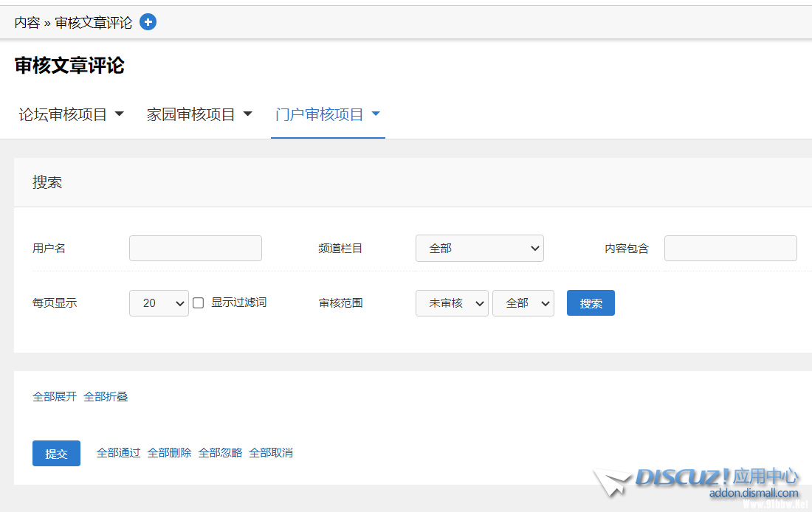
Task: Select the 门户审核项目 tab
Action: 319,114
